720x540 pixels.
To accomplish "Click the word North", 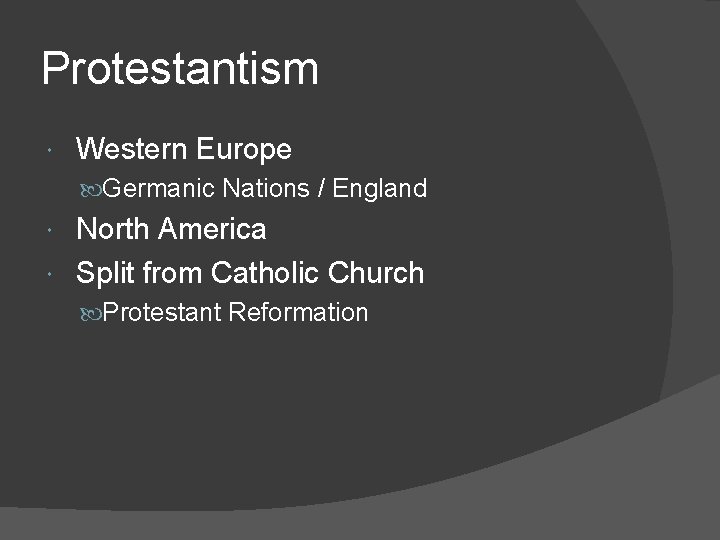I will 113,230.
